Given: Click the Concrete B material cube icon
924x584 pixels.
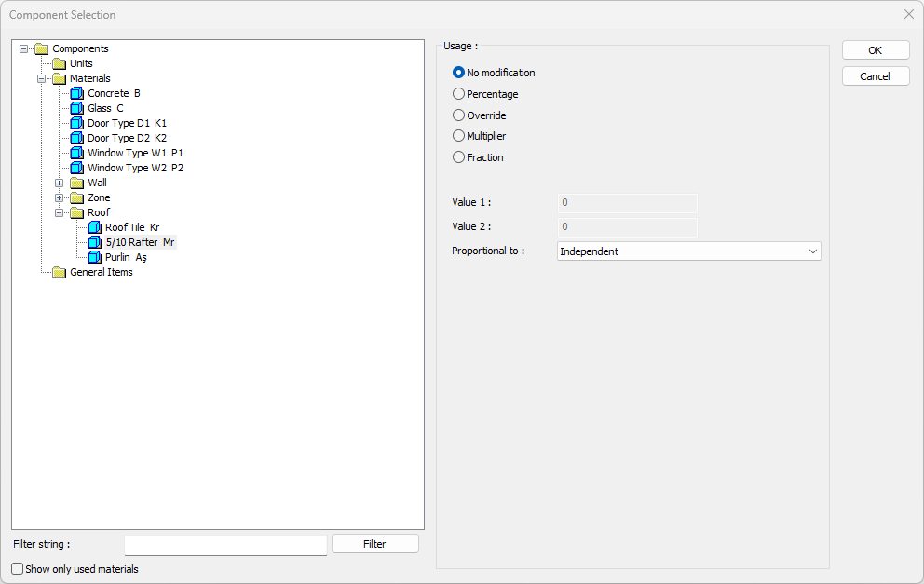Looking at the screenshot, I should tap(77, 93).
